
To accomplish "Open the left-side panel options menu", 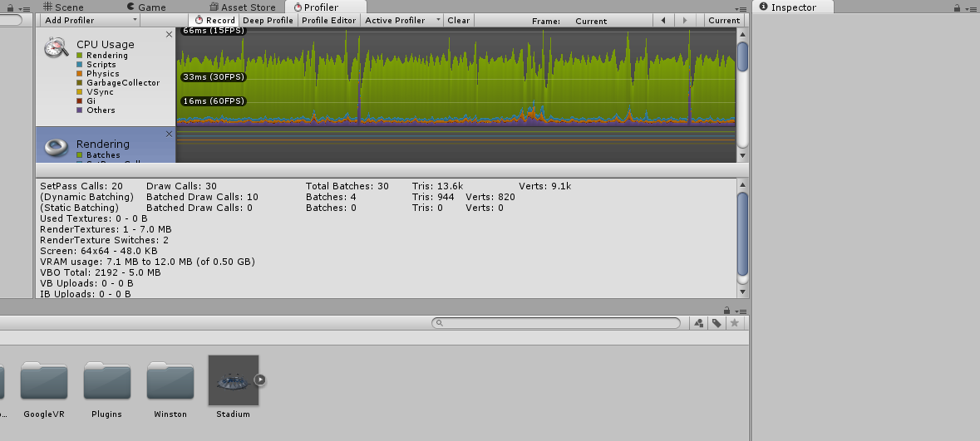I will pyautogui.click(x=24, y=9).
